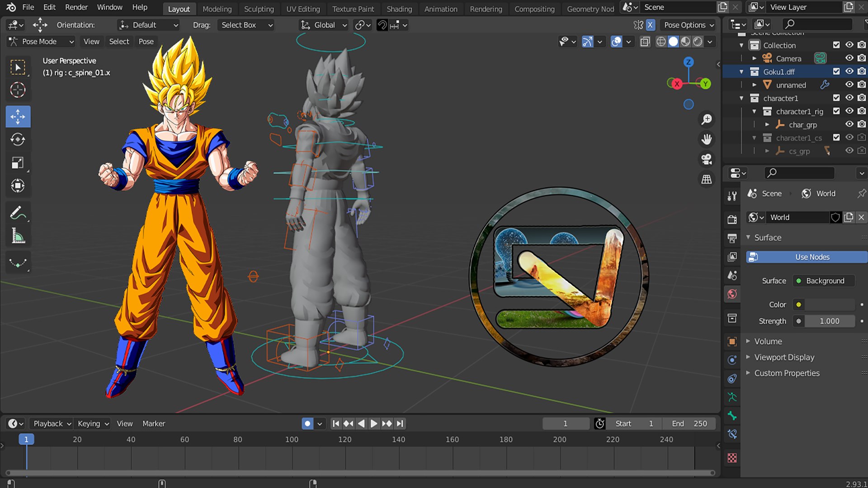Uncheck Goku1.dff collection checkbox

point(836,71)
